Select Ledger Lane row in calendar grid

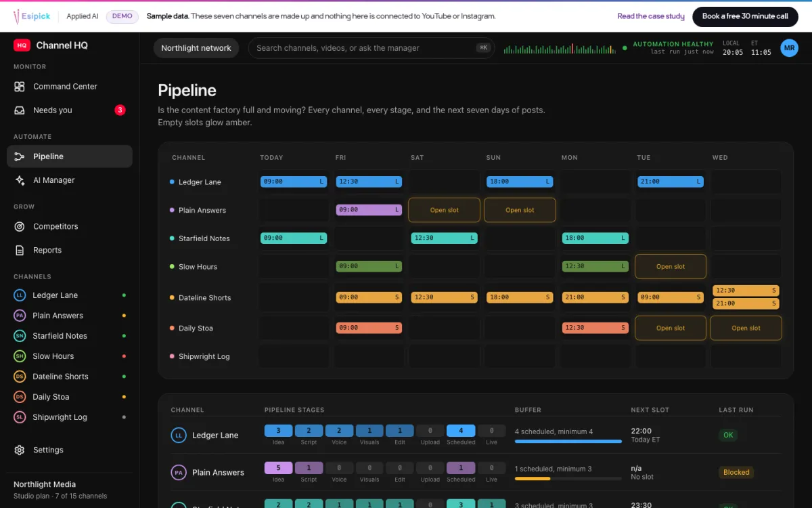click(475, 182)
